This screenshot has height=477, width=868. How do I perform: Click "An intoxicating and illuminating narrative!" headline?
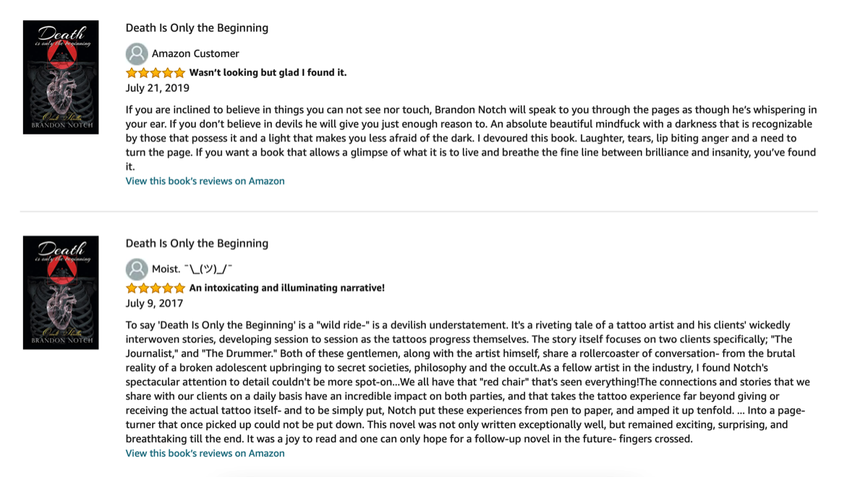click(x=286, y=288)
